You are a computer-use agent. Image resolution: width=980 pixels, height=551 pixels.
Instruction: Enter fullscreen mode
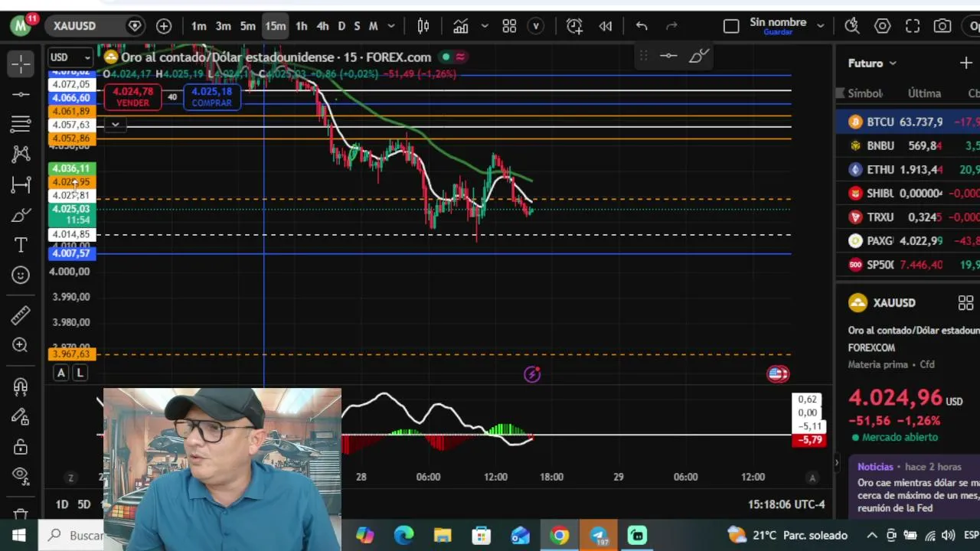(x=913, y=26)
